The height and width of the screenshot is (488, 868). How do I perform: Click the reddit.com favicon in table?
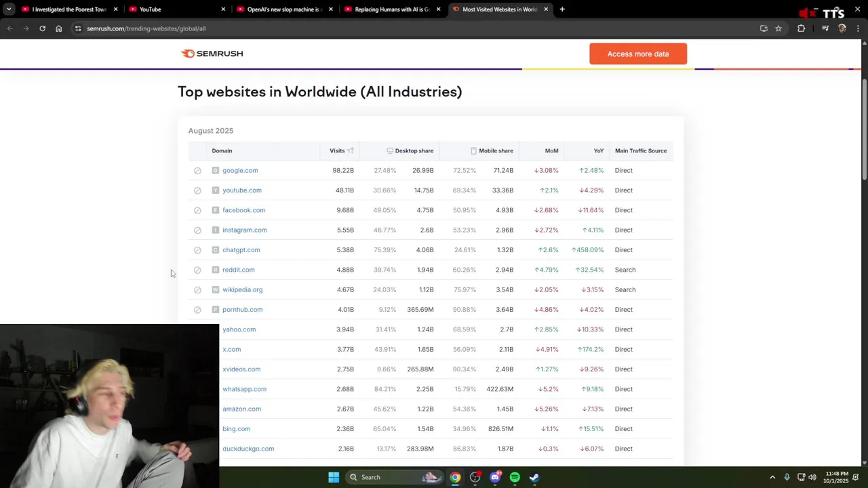pos(216,270)
